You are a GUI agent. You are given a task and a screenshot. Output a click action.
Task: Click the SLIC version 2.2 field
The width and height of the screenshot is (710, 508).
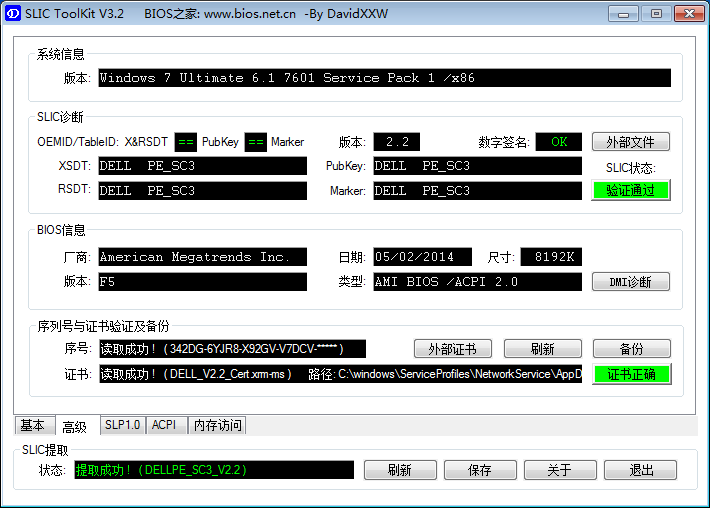point(397,142)
